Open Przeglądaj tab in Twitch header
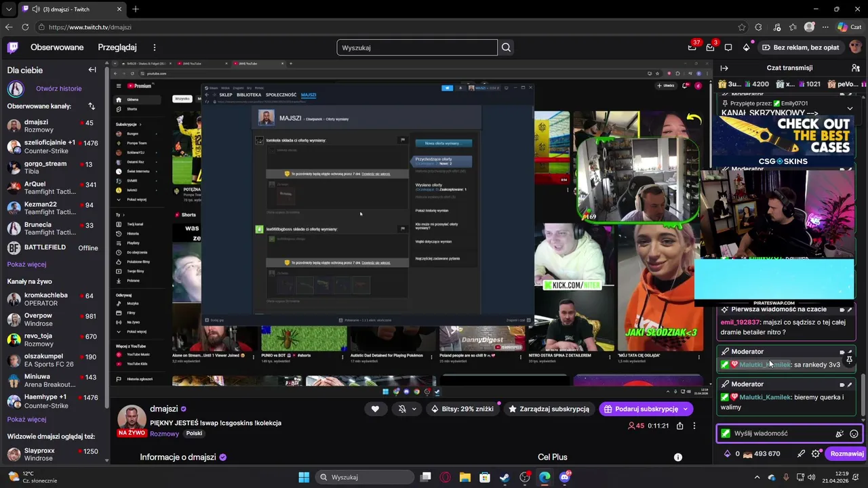 tap(117, 47)
